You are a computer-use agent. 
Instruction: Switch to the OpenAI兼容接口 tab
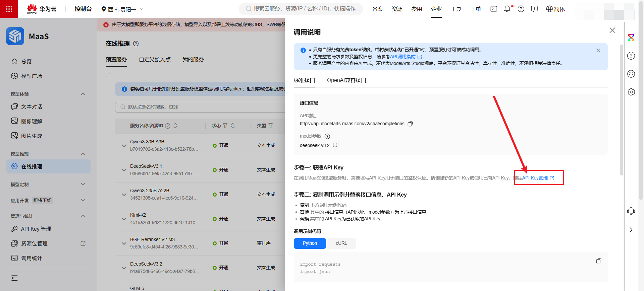(x=346, y=80)
